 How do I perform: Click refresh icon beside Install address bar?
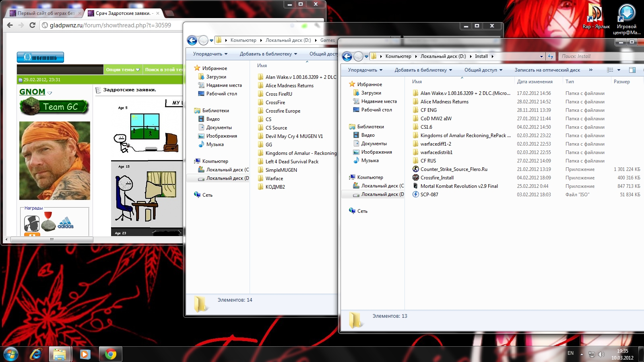pyautogui.click(x=551, y=56)
